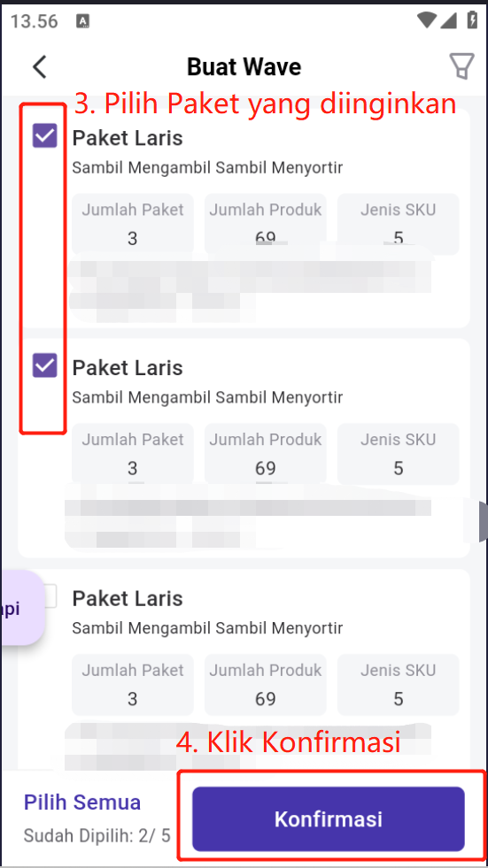Tap Jumlah Produk 69 in second card
This screenshot has width=488, height=868.
coord(266,454)
